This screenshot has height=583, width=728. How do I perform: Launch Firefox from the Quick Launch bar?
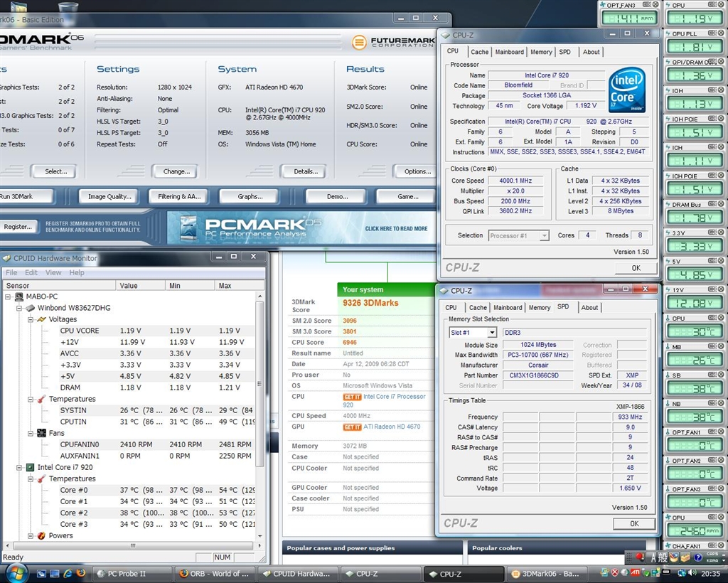[80, 573]
